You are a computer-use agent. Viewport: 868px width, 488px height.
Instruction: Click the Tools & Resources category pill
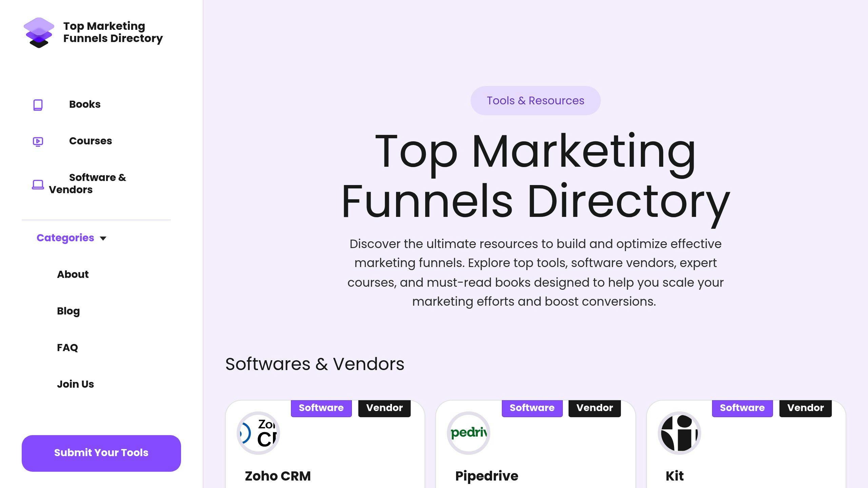[535, 100]
